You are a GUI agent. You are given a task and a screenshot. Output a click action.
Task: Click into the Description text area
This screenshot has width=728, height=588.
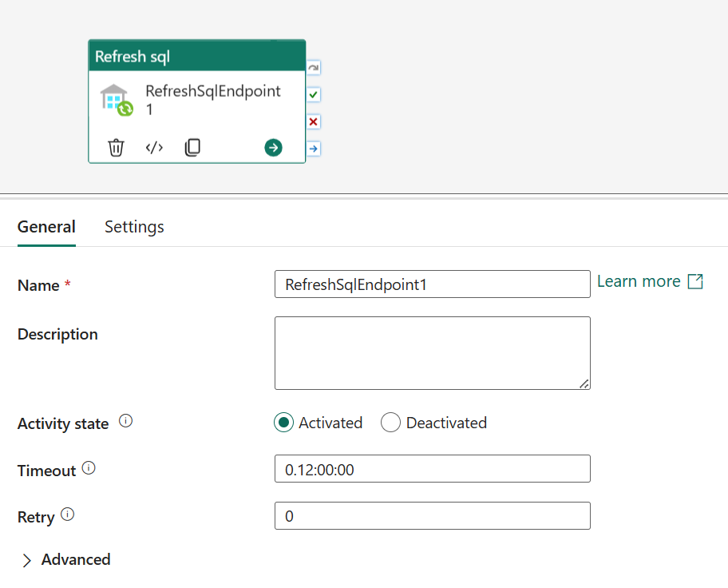point(433,353)
